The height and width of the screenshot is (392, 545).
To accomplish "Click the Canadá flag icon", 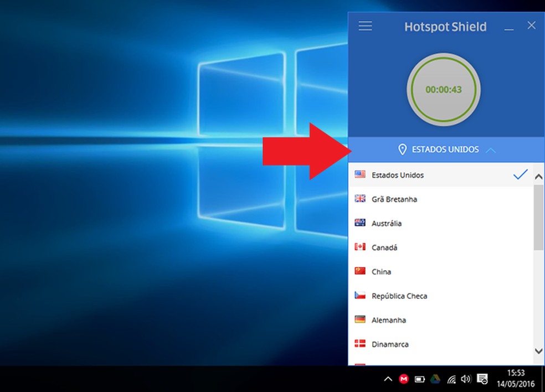I will pos(360,247).
